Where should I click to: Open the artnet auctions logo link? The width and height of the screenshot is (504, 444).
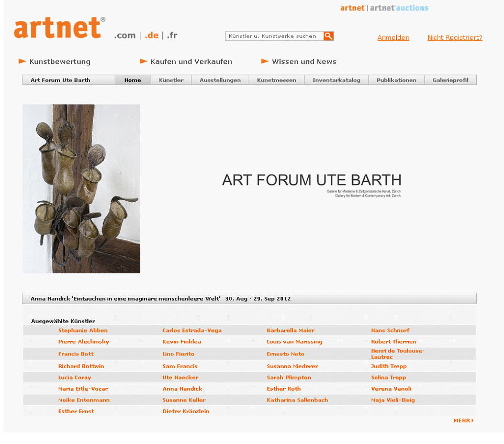(399, 8)
